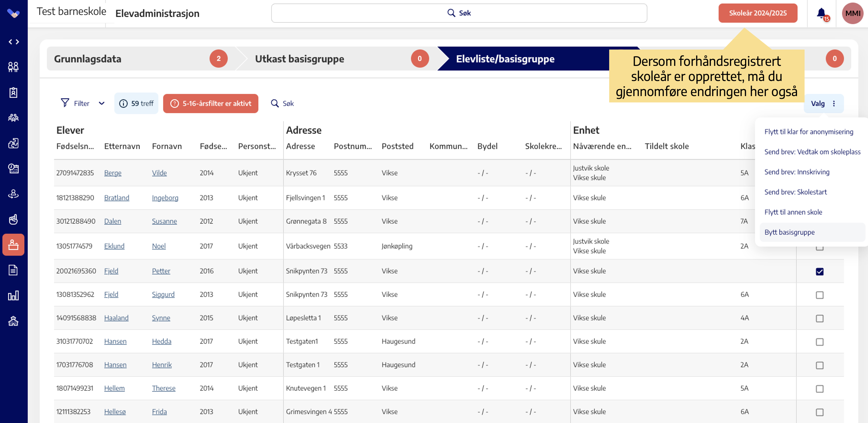
Task: Click the three-dots icon on Valg
Action: 834,103
